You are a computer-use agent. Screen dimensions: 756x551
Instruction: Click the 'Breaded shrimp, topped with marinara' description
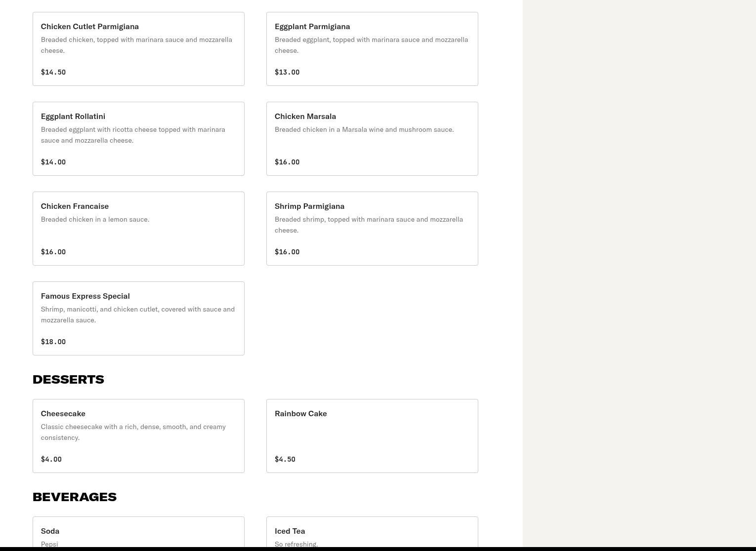[x=369, y=225]
